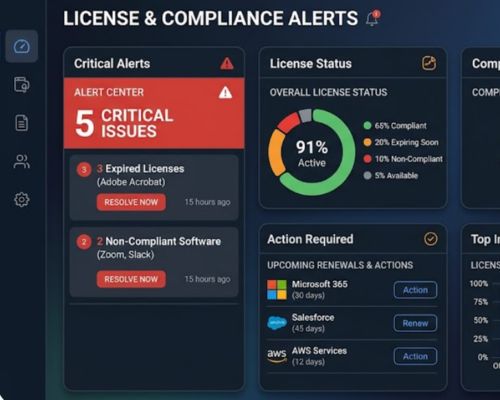The height and width of the screenshot is (400, 500).
Task: Click the white warning icon in Alert Center
Action: (x=225, y=92)
